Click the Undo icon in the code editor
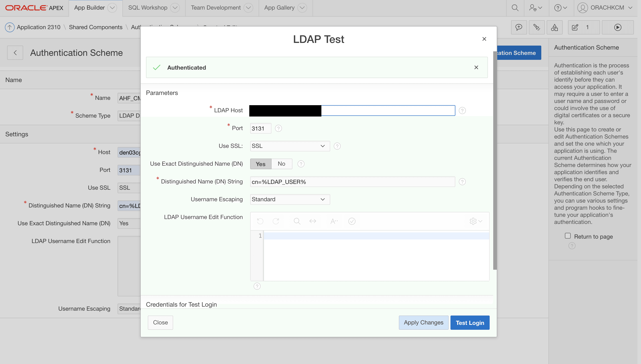641x364 pixels. click(x=260, y=221)
